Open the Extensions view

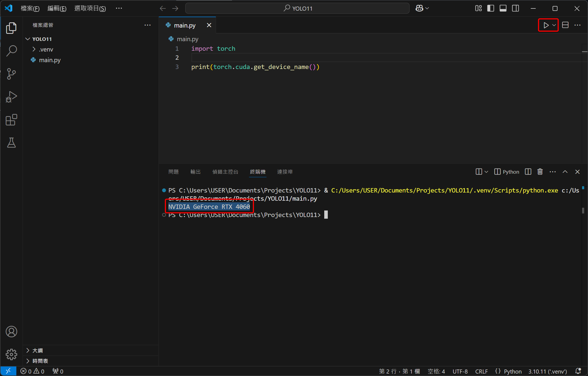11,120
